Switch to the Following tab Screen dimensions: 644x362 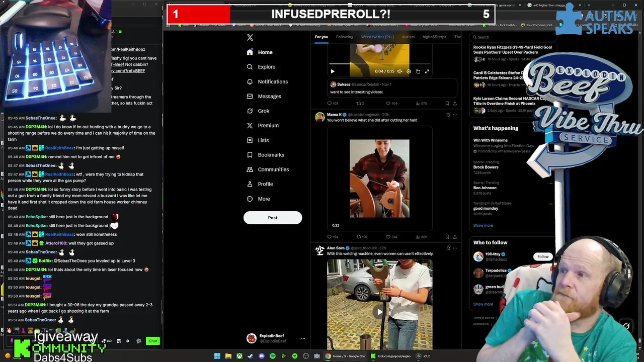coord(345,37)
